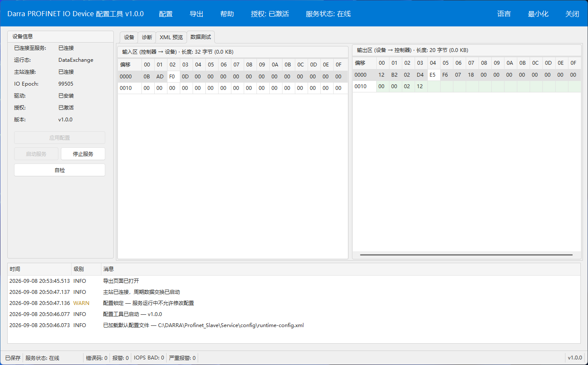
Task: Select the WARN 配置锁定 log entry
Action: pyautogui.click(x=294, y=303)
